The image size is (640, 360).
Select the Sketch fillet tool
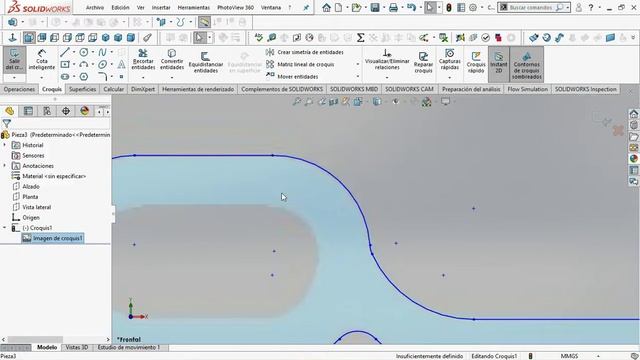(102, 76)
